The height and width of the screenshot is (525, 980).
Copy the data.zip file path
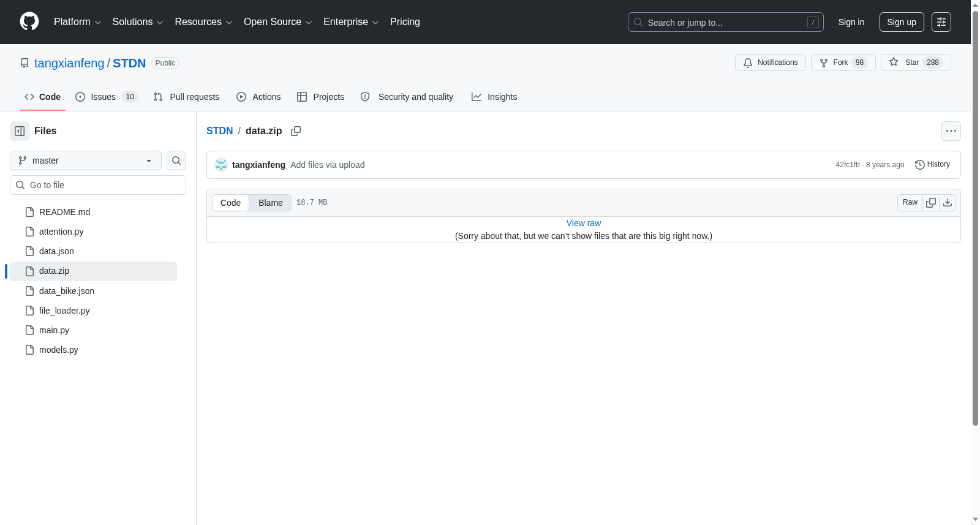pyautogui.click(x=296, y=131)
